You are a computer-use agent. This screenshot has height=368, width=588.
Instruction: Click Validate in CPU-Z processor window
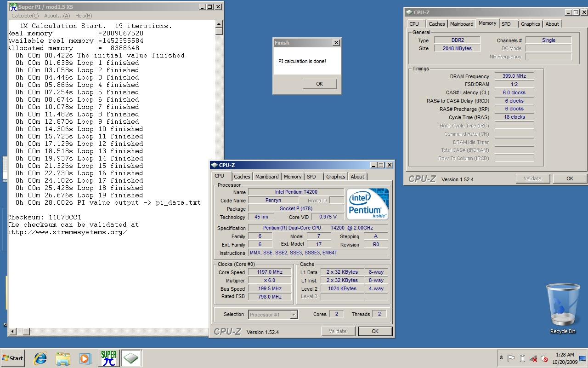(338, 331)
